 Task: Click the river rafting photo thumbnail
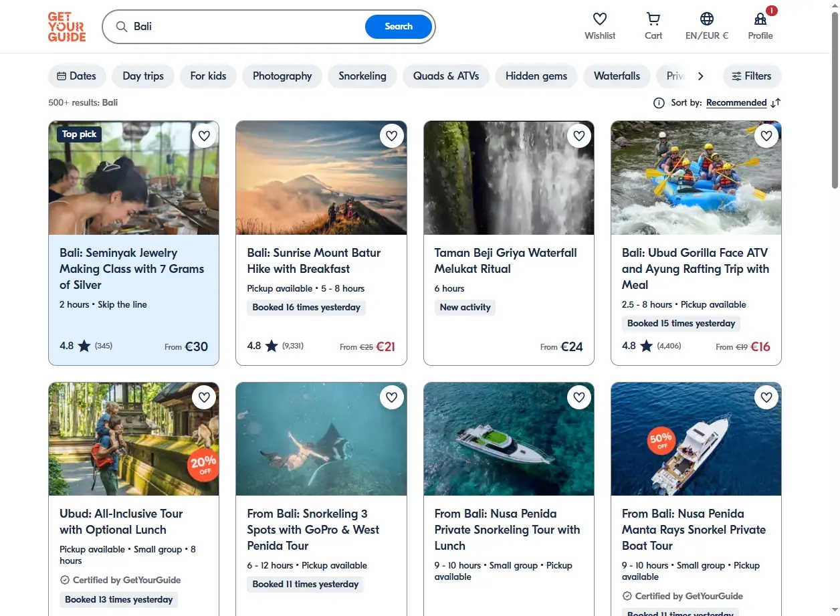coord(696,178)
